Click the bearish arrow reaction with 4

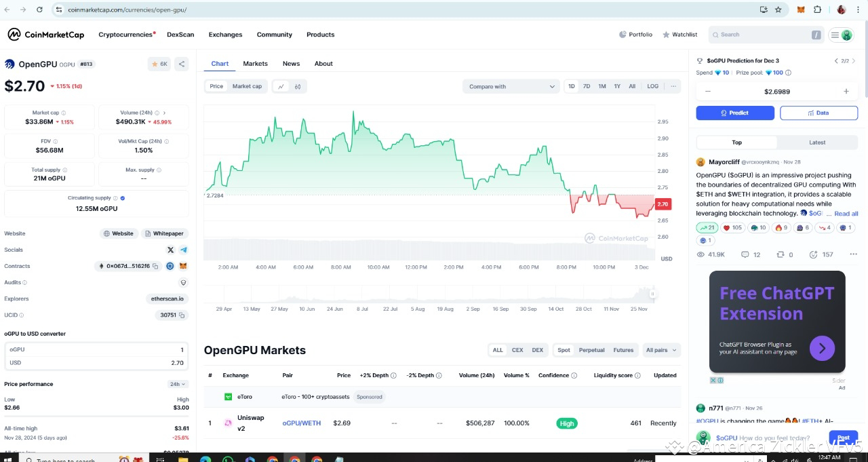(825, 228)
